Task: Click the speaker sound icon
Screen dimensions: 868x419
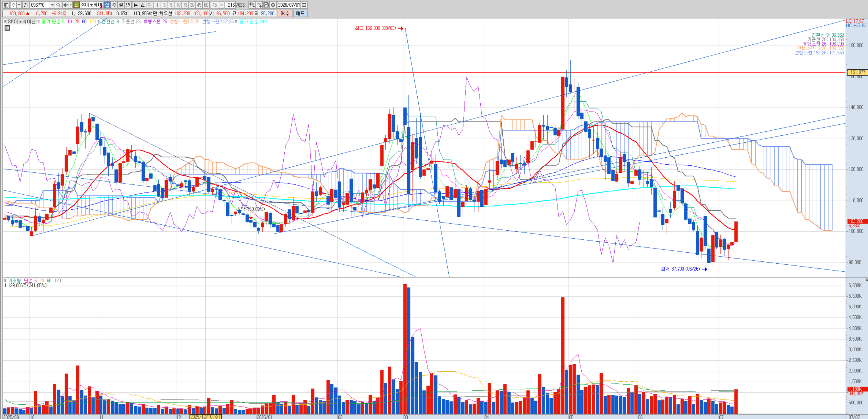Action: pos(65,5)
